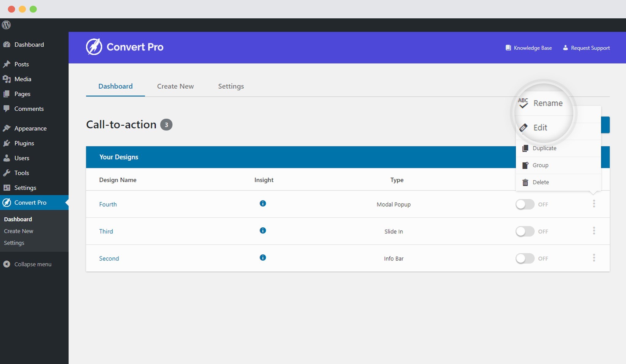View insight info icon for Second
Image resolution: width=626 pixels, height=364 pixels.
point(263,258)
